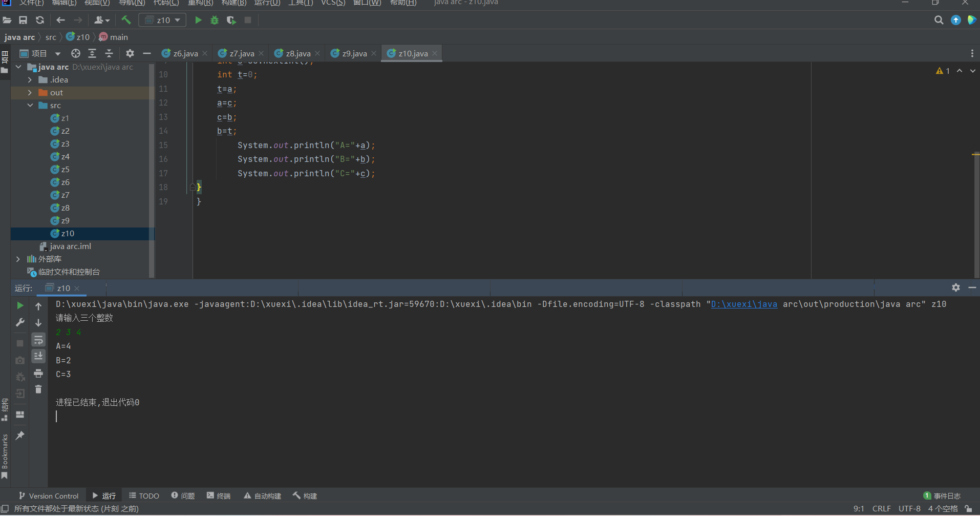Expand all nodes in project panel
Viewport: 980px width, 516px height.
(x=92, y=53)
